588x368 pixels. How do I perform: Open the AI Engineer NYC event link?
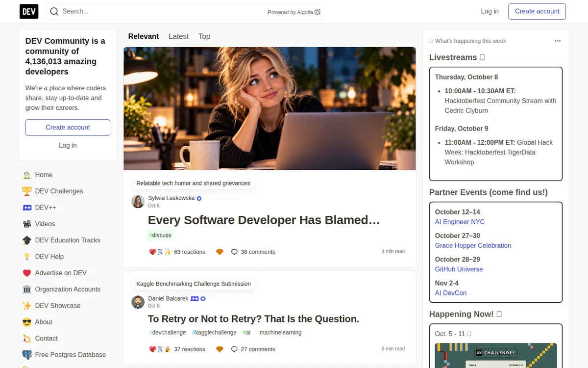[460, 222]
